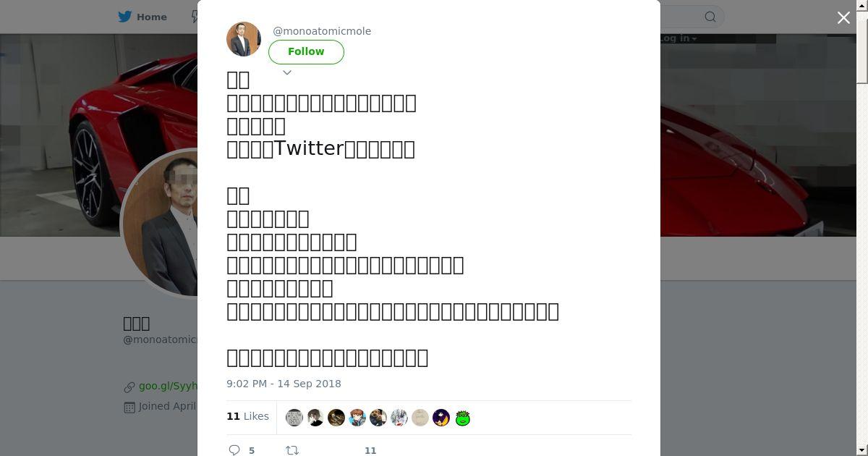Expand the tweet options chevron below Follow
The width and height of the screenshot is (868, 456).
coord(287,72)
